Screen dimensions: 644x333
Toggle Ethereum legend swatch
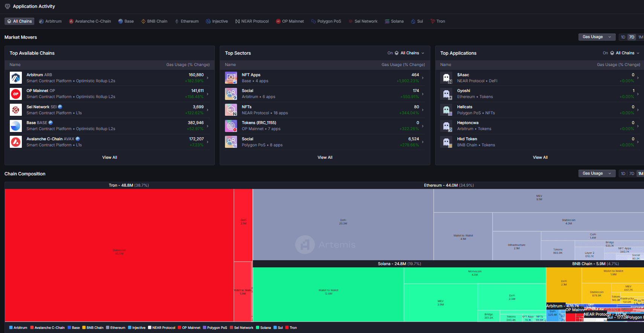[108, 328]
